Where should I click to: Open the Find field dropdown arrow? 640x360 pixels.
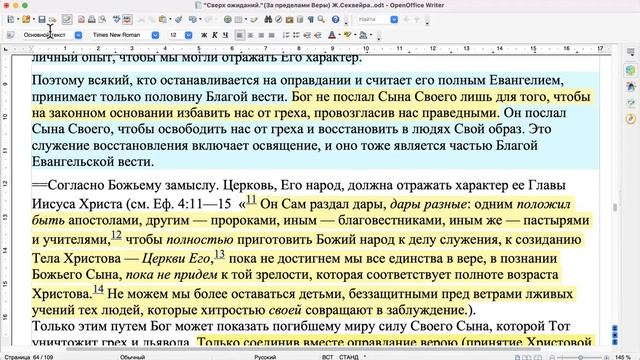click(x=394, y=19)
